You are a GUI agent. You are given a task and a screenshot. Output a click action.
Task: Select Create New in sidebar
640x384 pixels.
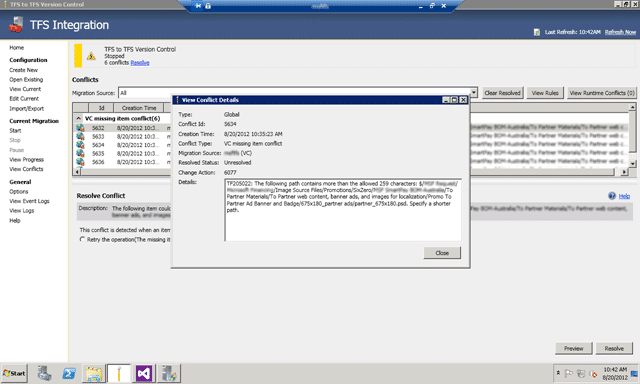point(24,70)
